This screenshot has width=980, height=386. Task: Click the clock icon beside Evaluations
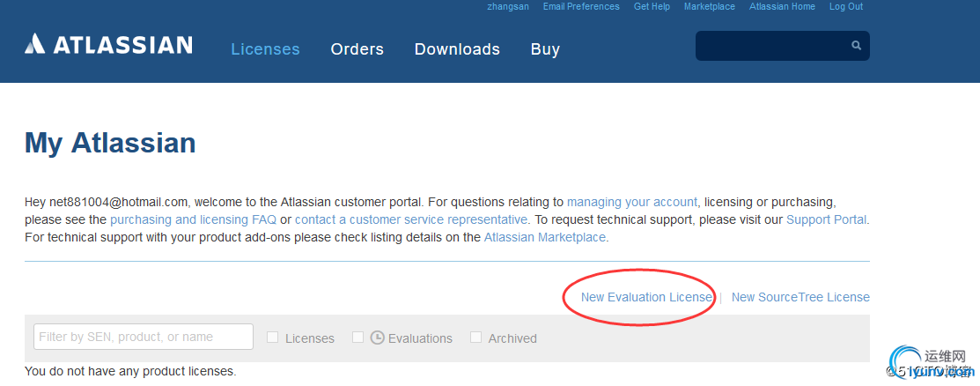377,338
